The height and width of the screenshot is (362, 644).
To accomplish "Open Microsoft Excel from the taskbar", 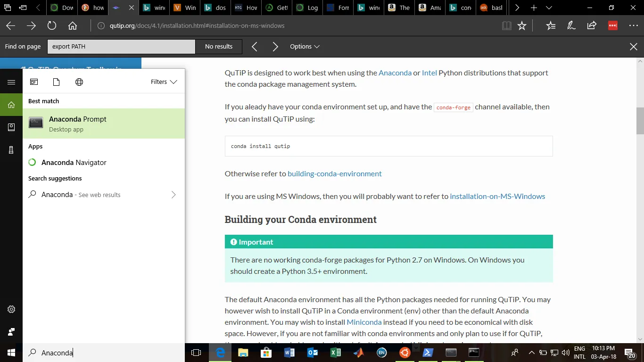I will (336, 353).
